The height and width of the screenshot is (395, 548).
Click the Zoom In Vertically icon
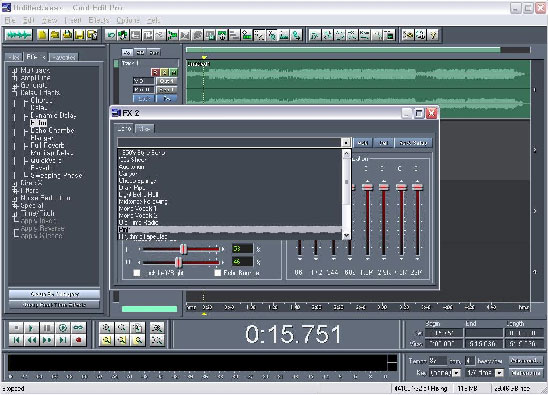(x=157, y=328)
